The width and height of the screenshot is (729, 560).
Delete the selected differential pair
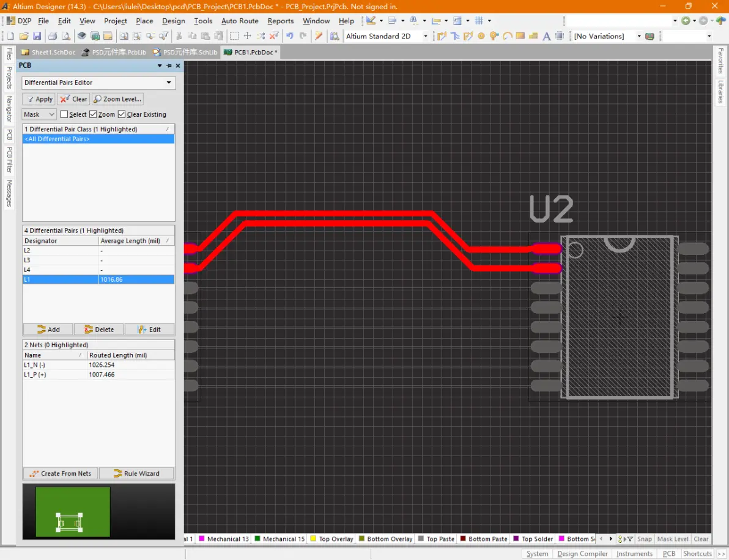pos(99,330)
